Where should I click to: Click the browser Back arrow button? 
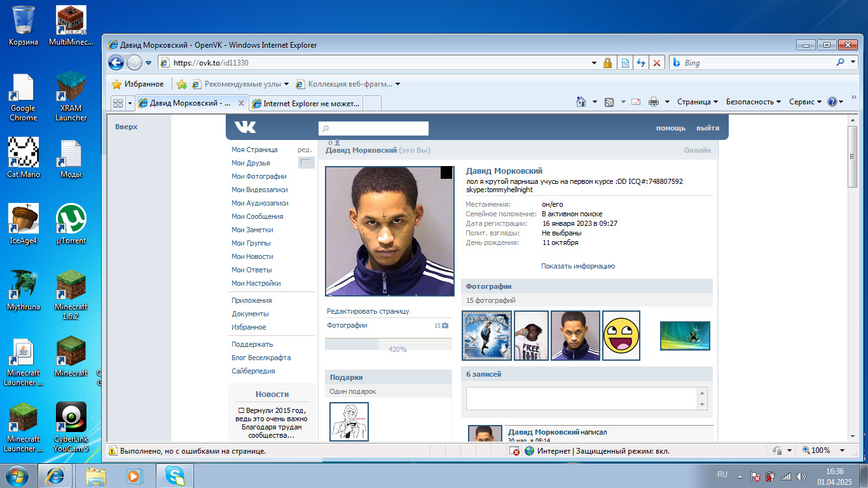[x=116, y=62]
